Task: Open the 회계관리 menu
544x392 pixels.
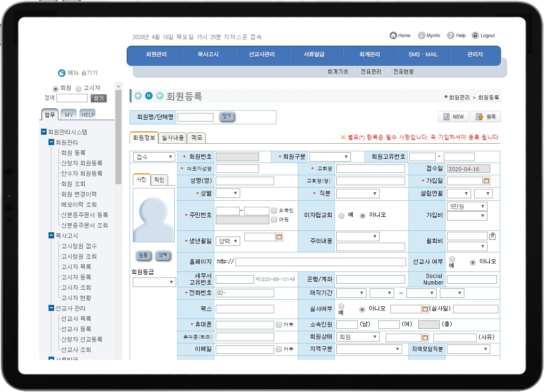Action: coord(369,55)
